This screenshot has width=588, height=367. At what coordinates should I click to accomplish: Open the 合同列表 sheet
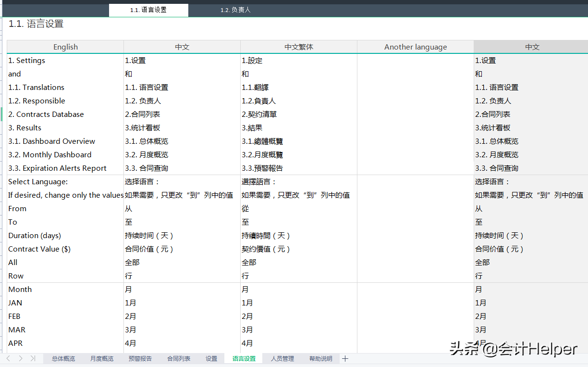178,358
